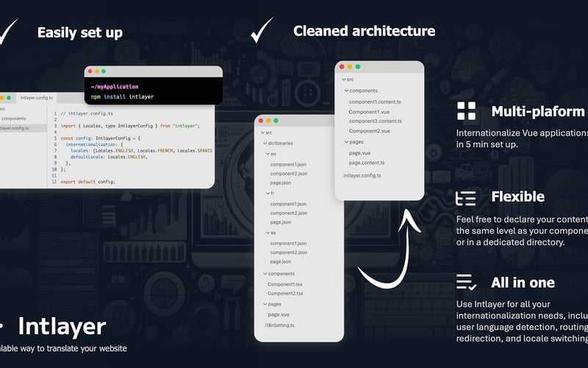
Task: Open component1.json under the en folder
Action: point(288,164)
